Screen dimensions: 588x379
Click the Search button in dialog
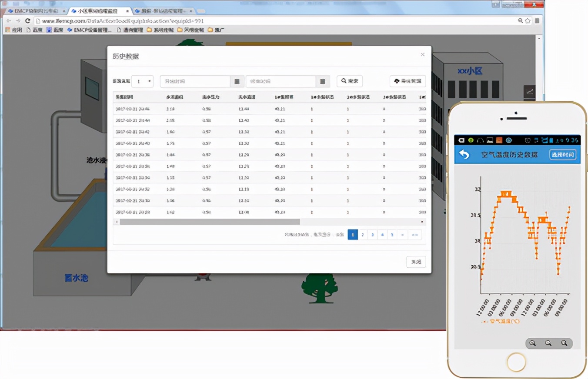coord(349,81)
